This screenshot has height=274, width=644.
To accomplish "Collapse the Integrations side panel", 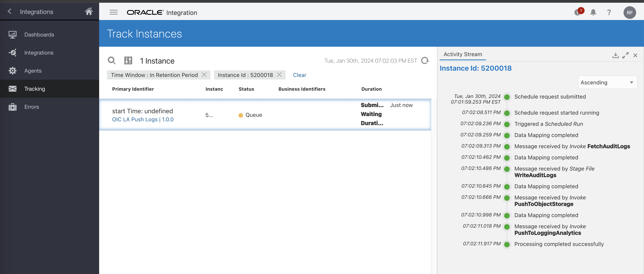I will (x=9, y=11).
